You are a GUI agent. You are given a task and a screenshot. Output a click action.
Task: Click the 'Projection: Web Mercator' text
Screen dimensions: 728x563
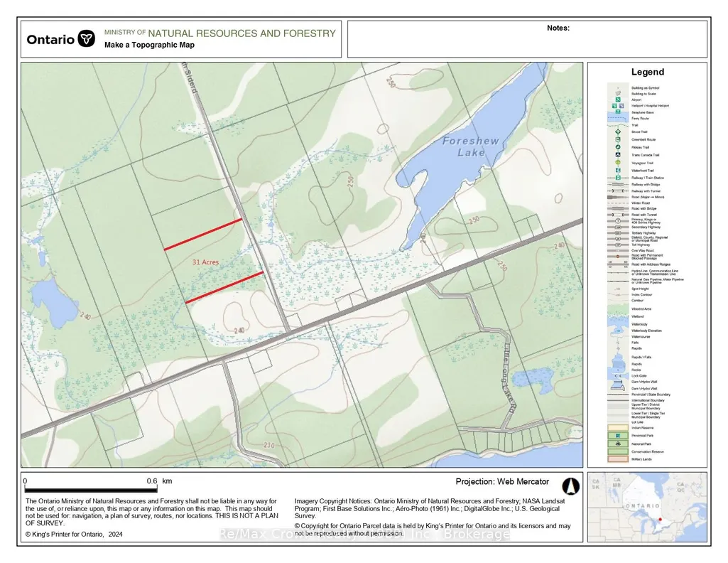[502, 482]
